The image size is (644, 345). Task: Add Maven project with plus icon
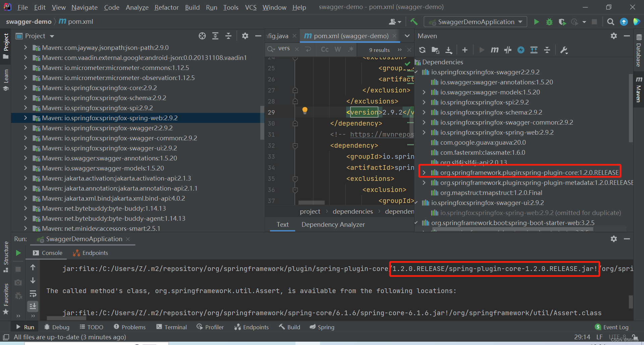465,50
